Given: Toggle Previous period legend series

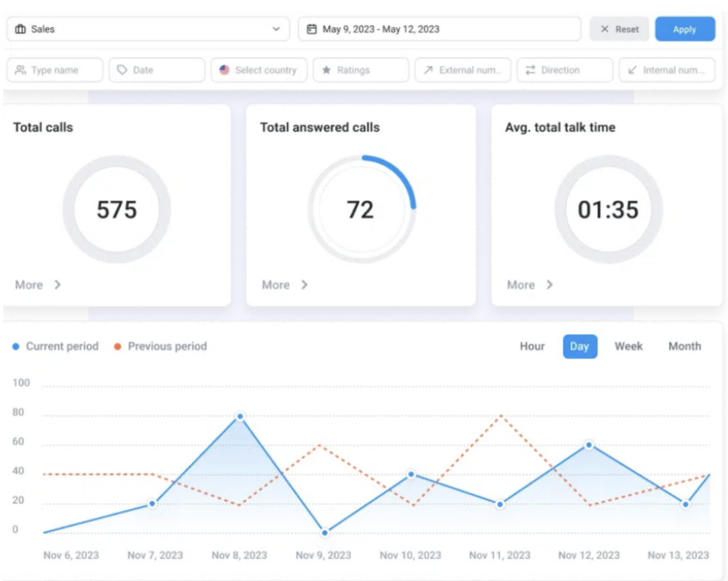Looking at the screenshot, I should pos(160,346).
